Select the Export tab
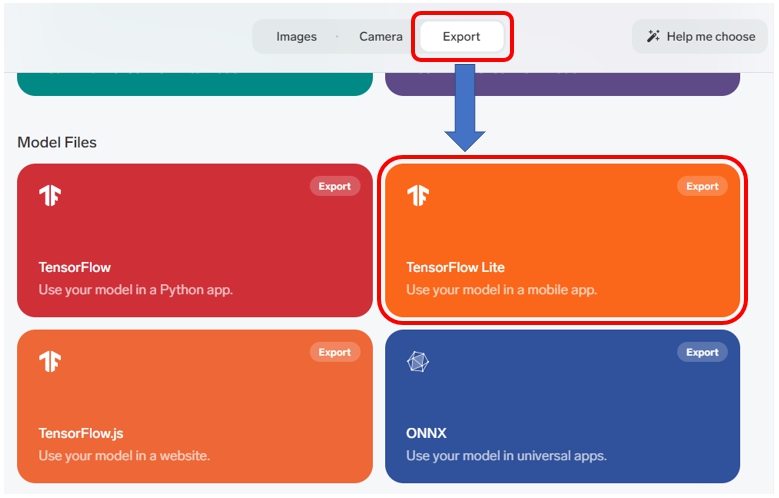 point(462,37)
